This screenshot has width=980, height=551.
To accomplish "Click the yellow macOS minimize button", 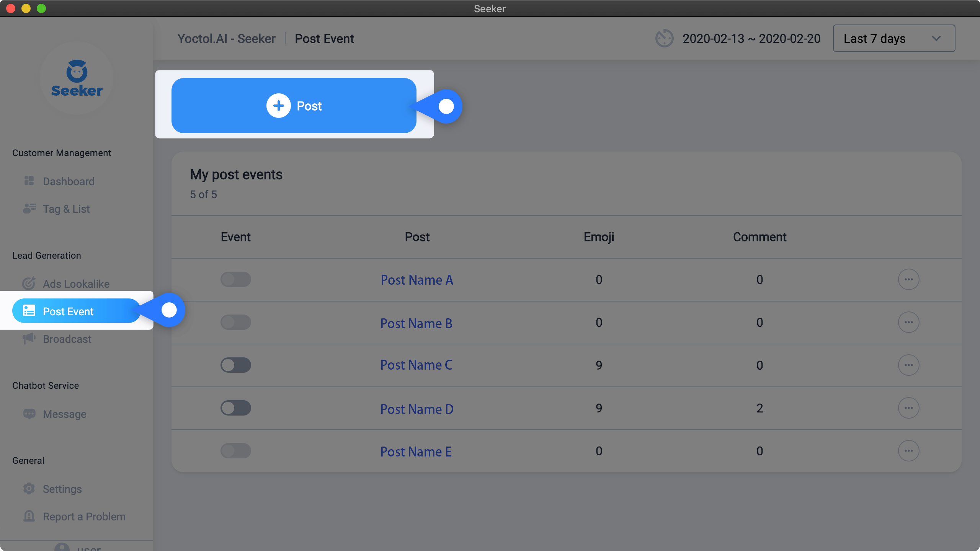I will pyautogui.click(x=26, y=8).
